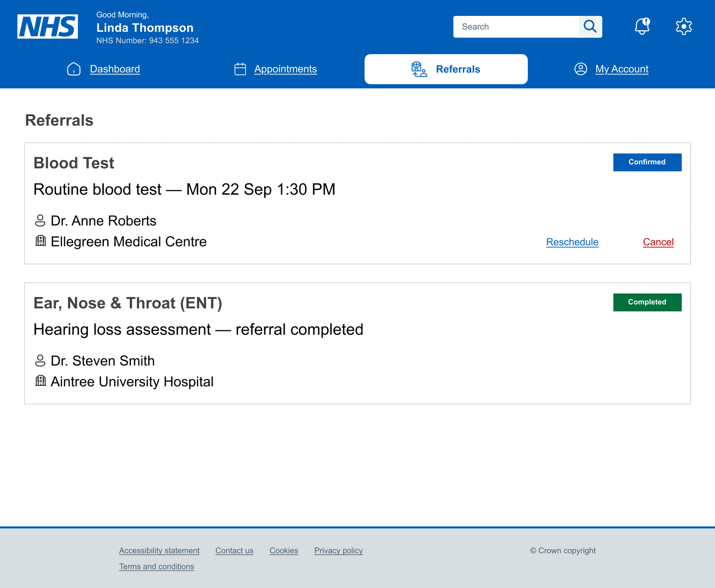
Task: Click the profile icon beside My Account
Action: [x=580, y=69]
